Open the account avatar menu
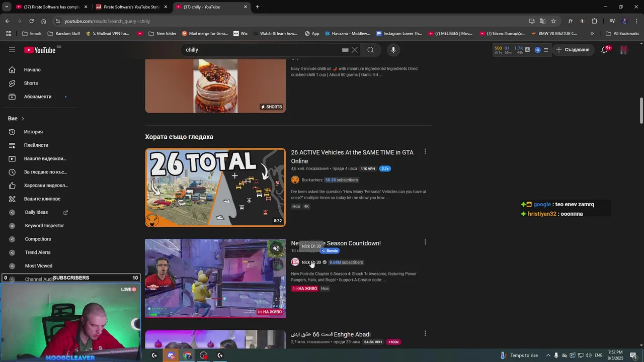This screenshot has height=362, width=644. point(624,50)
